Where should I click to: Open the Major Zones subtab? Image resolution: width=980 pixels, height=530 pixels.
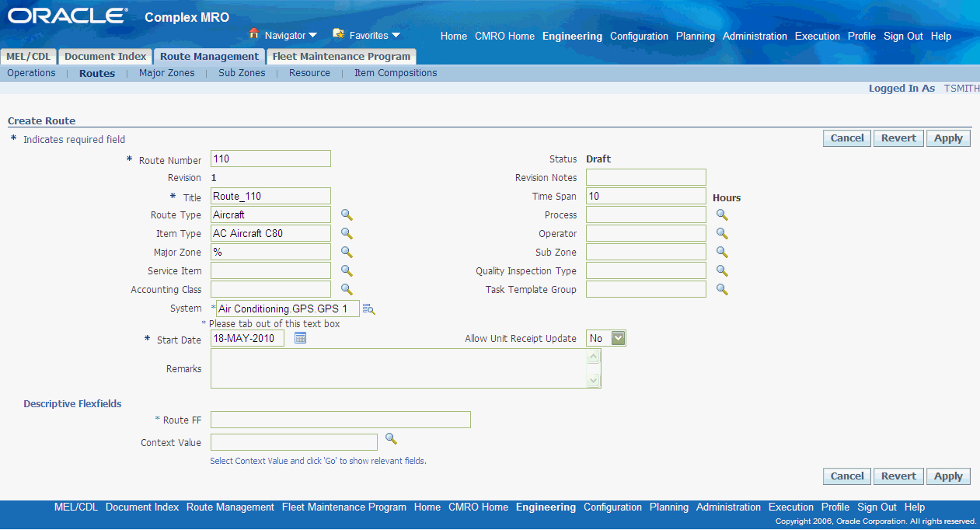(167, 73)
